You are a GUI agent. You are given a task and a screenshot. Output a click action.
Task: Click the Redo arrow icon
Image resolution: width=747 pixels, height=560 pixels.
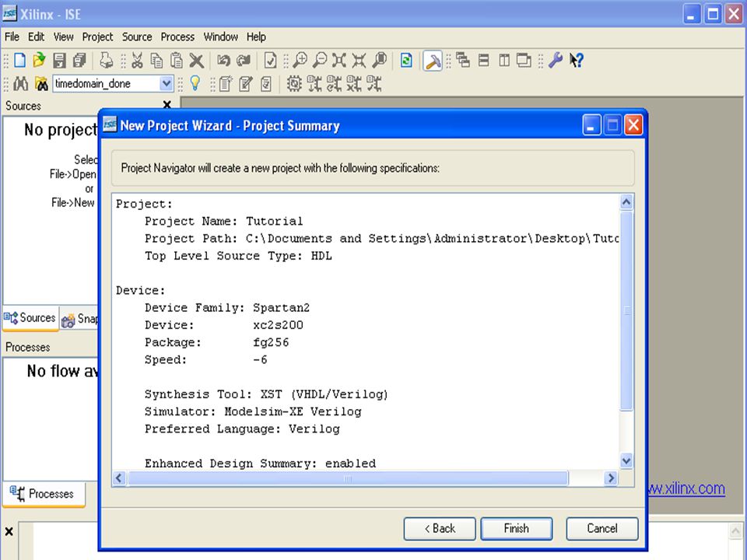pos(244,61)
